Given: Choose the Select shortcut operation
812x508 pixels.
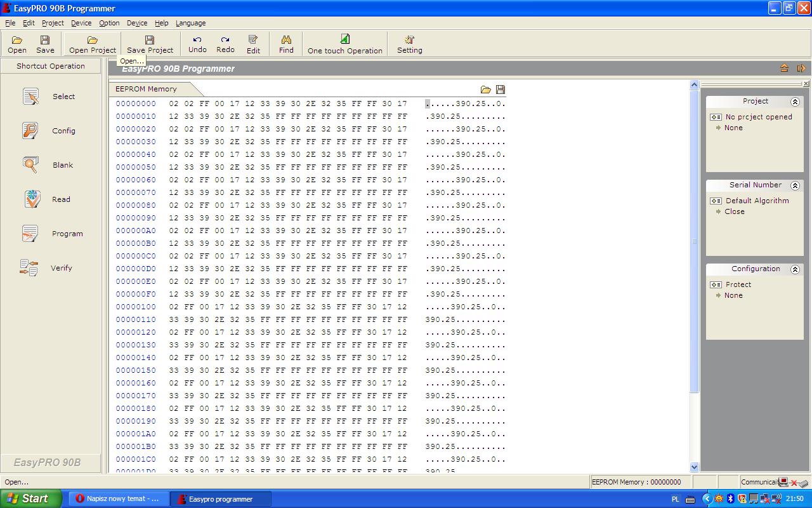Looking at the screenshot, I should coord(49,97).
